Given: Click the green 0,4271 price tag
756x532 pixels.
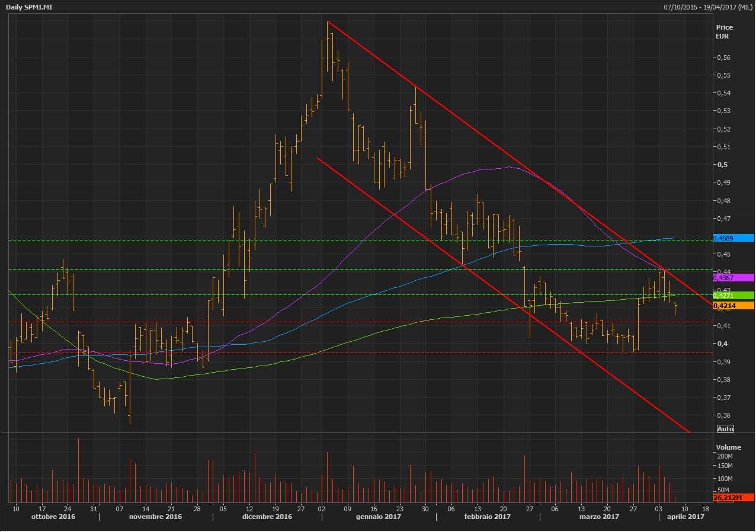Looking at the screenshot, I should click(x=733, y=295).
